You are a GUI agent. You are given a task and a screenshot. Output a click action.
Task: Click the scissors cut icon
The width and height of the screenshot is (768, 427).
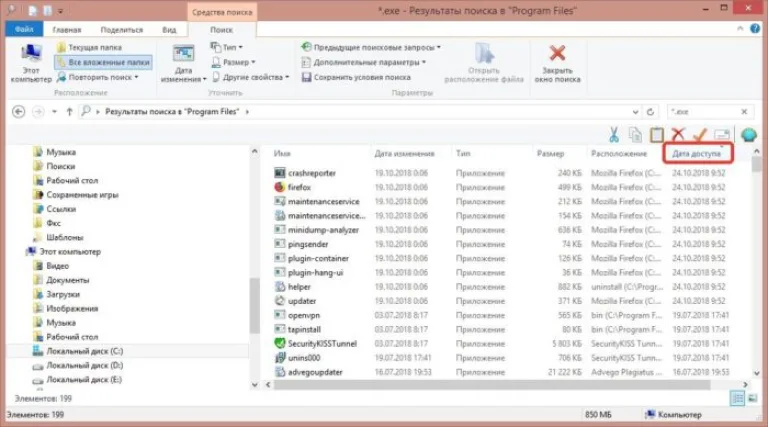point(613,134)
